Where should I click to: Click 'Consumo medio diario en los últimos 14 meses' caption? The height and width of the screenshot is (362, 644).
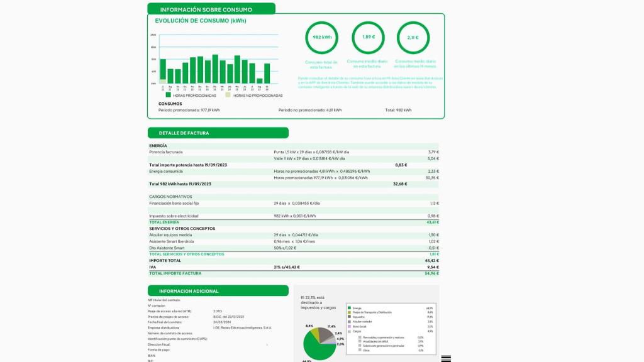(x=415, y=63)
